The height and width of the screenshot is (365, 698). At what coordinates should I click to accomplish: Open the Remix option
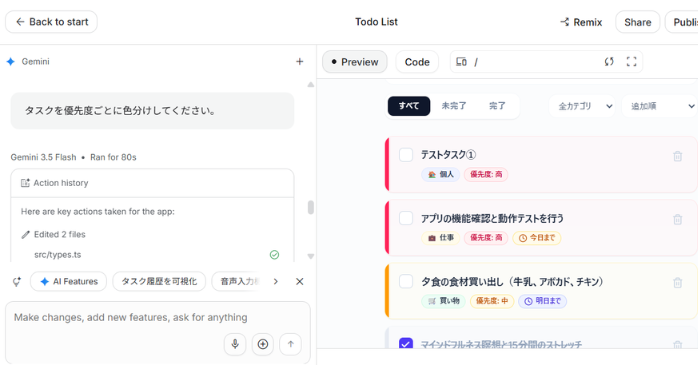[581, 22]
